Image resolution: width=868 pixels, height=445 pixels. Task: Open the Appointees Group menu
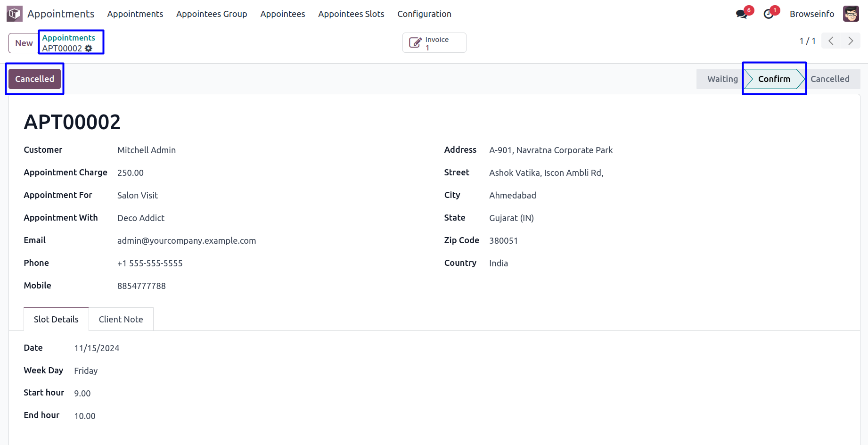[x=212, y=14]
